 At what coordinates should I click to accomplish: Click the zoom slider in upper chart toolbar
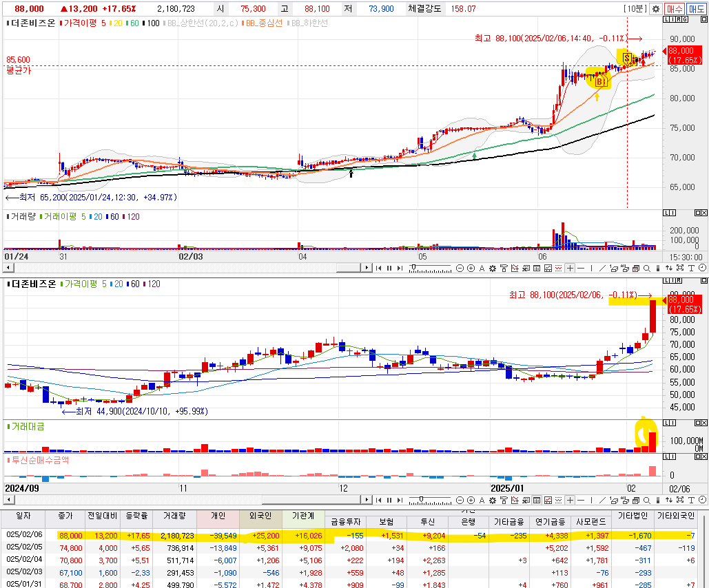point(430,268)
